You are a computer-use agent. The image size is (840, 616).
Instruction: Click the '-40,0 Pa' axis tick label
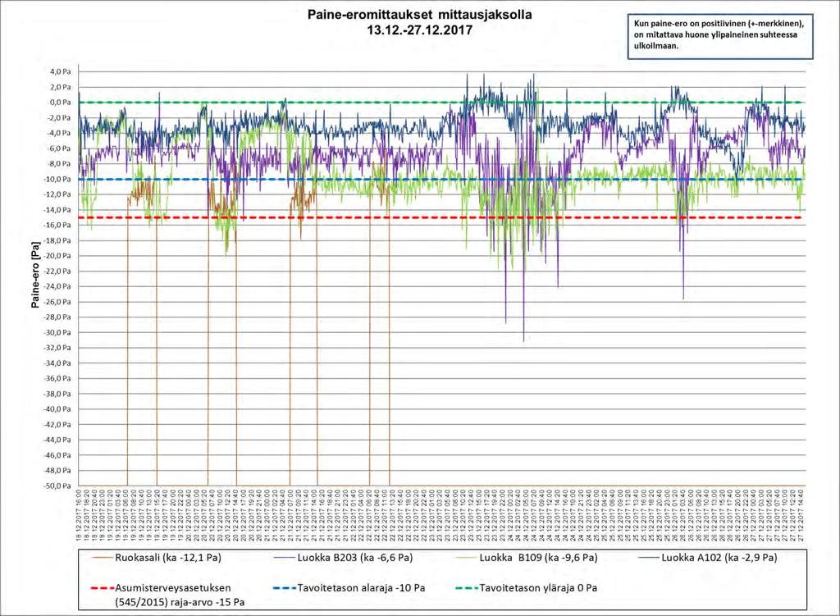coord(57,409)
